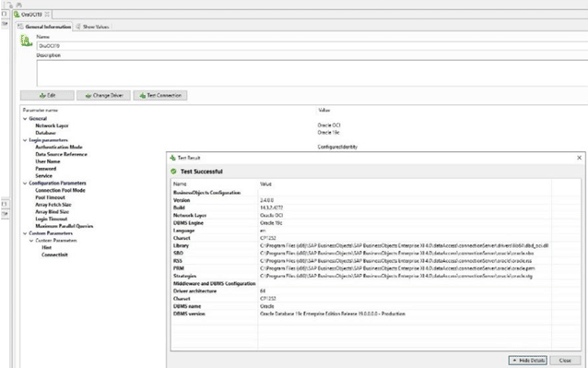Click the PRM file path row
The height and width of the screenshot is (368, 588).
coord(375,268)
